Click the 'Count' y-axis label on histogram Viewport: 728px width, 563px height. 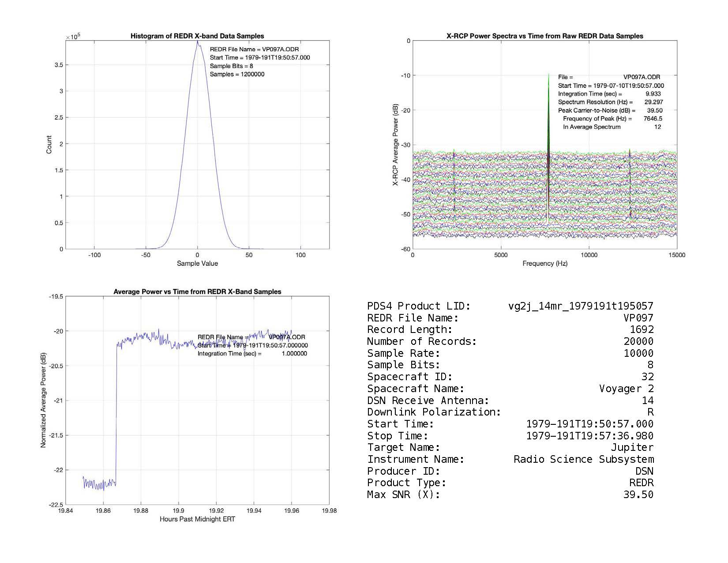coord(49,144)
